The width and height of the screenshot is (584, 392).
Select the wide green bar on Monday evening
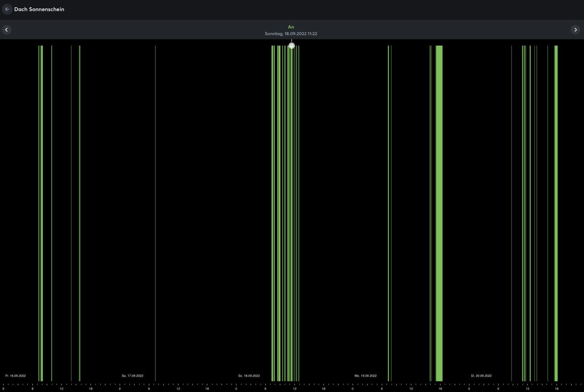click(x=439, y=213)
